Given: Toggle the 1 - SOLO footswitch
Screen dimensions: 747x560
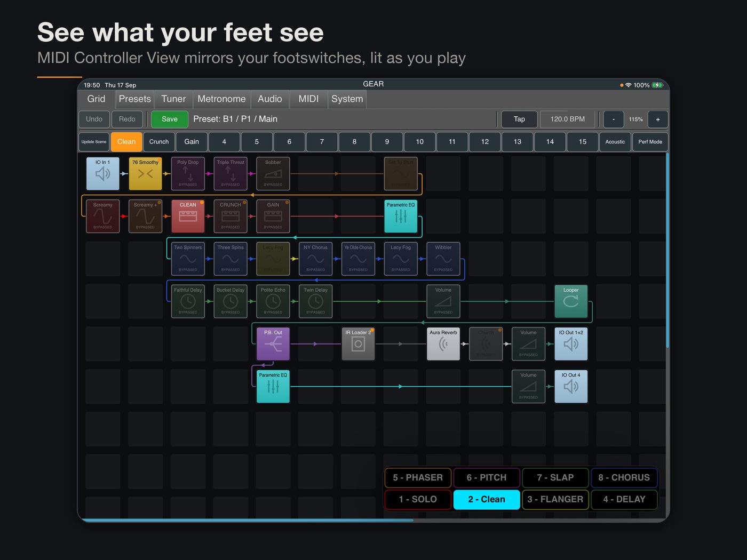Looking at the screenshot, I should coord(418,500).
